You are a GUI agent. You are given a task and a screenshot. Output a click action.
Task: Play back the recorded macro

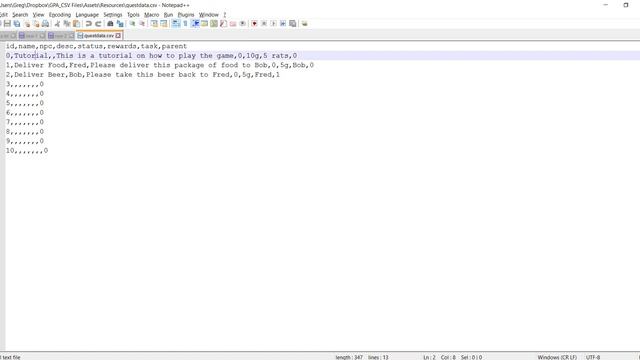(x=273, y=24)
